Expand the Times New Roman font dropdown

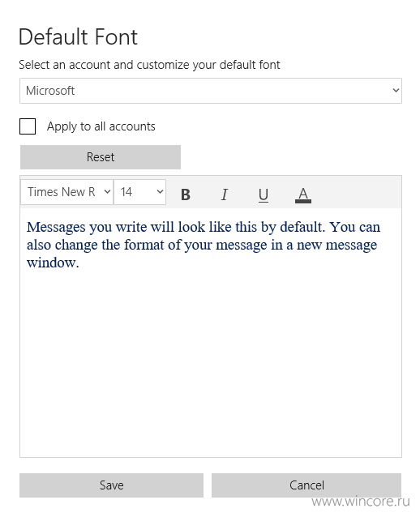click(67, 192)
